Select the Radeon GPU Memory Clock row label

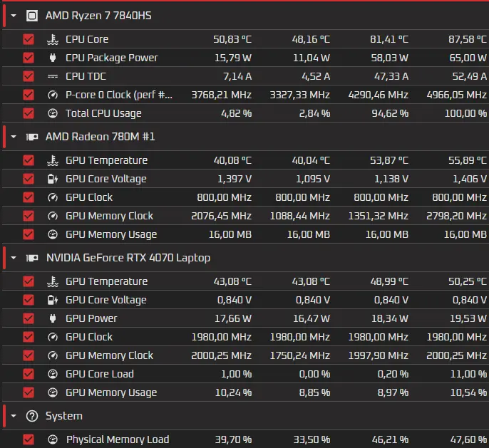110,216
